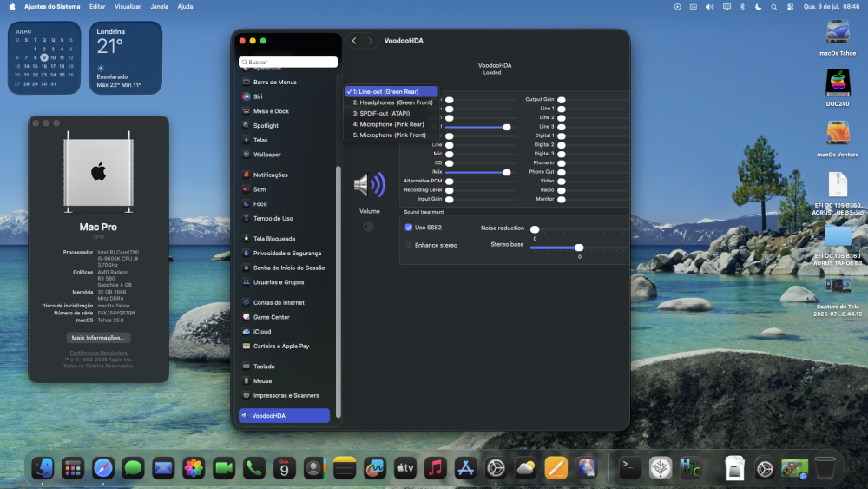Go back with the left chevron button
Image resolution: width=868 pixels, height=489 pixels.
tap(354, 41)
